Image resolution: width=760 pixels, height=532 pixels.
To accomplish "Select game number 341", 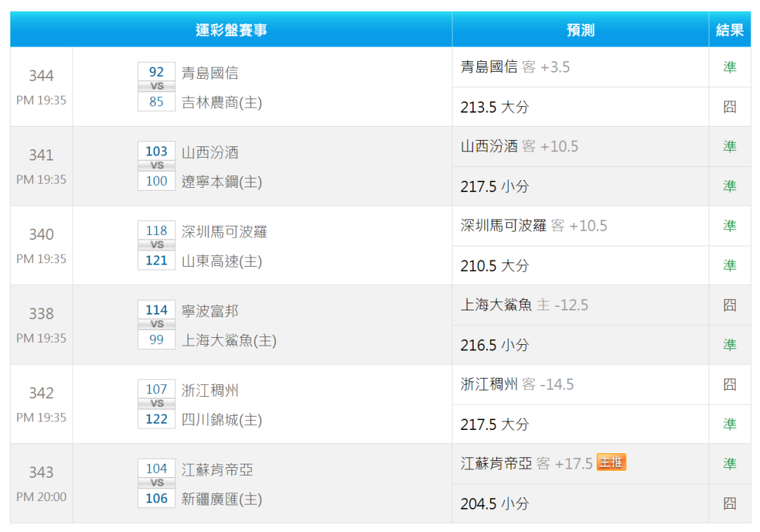I will pyautogui.click(x=42, y=155).
